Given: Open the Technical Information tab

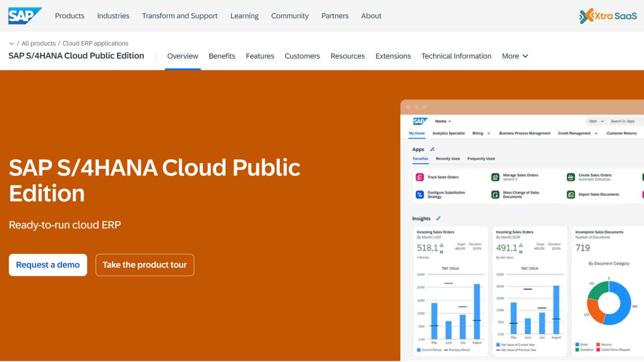Looking at the screenshot, I should (456, 56).
